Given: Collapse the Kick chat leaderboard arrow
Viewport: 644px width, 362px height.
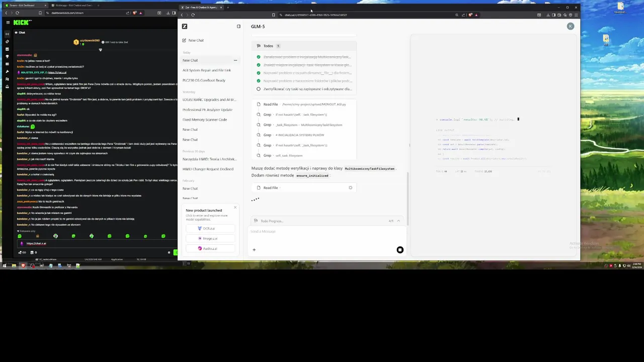Looking at the screenshot, I should pos(100,50).
